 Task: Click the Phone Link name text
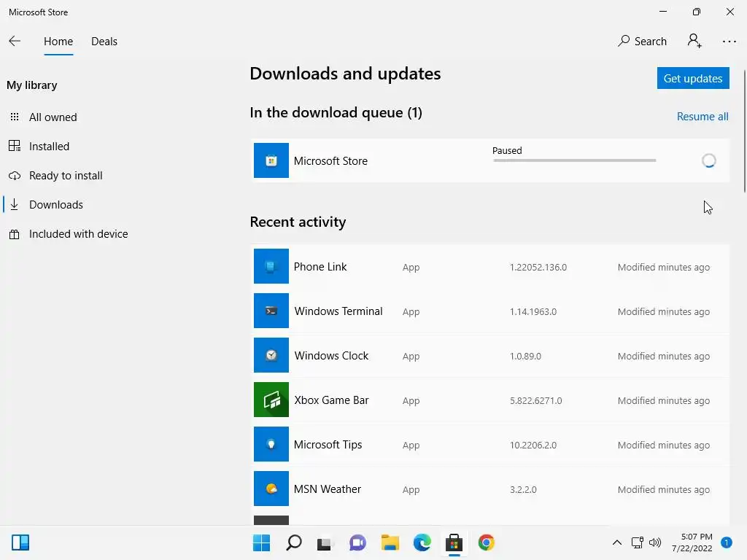pos(320,267)
